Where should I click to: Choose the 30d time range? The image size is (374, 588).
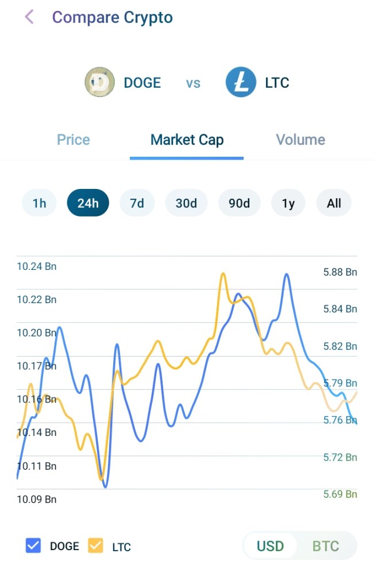click(x=186, y=203)
